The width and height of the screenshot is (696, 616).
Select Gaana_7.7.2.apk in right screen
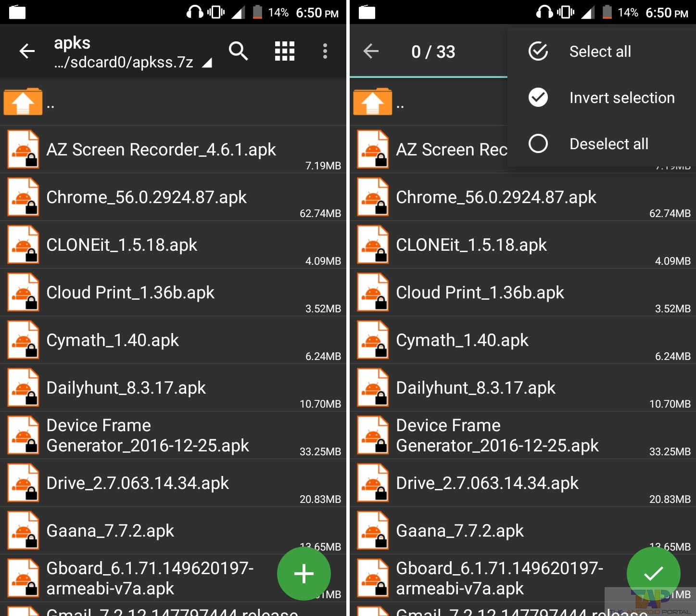pyautogui.click(x=523, y=530)
